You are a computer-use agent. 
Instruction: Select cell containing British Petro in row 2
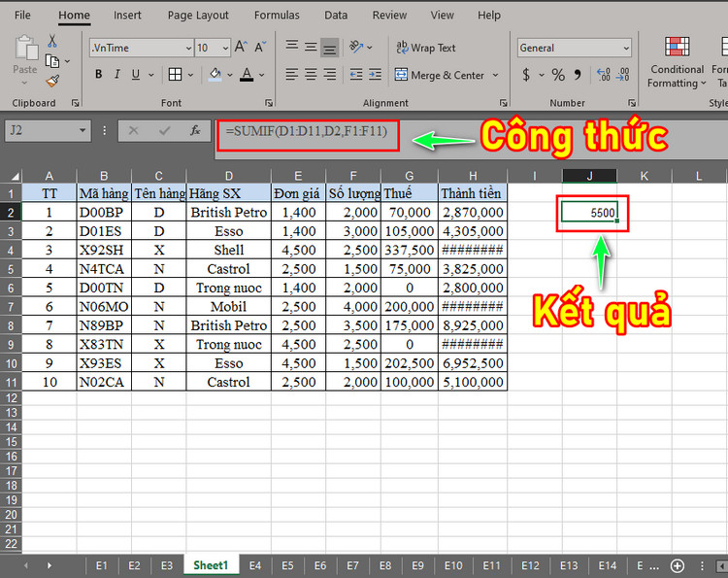(229, 213)
